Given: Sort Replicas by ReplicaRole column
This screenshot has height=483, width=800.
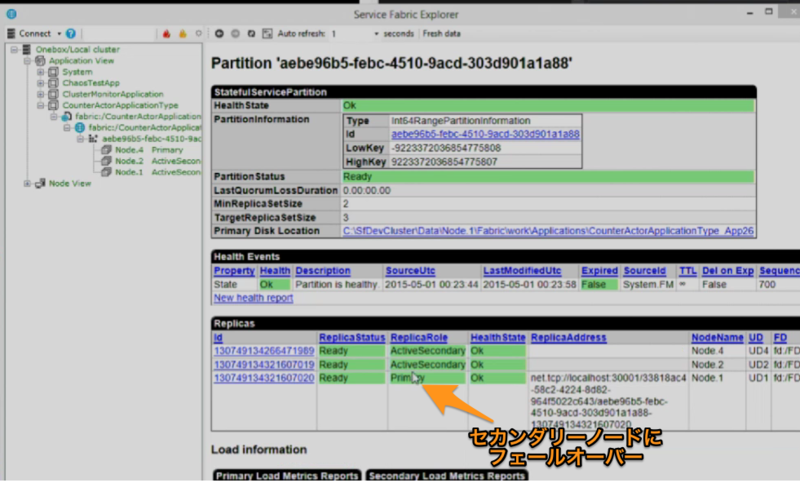Looking at the screenshot, I should (419, 338).
